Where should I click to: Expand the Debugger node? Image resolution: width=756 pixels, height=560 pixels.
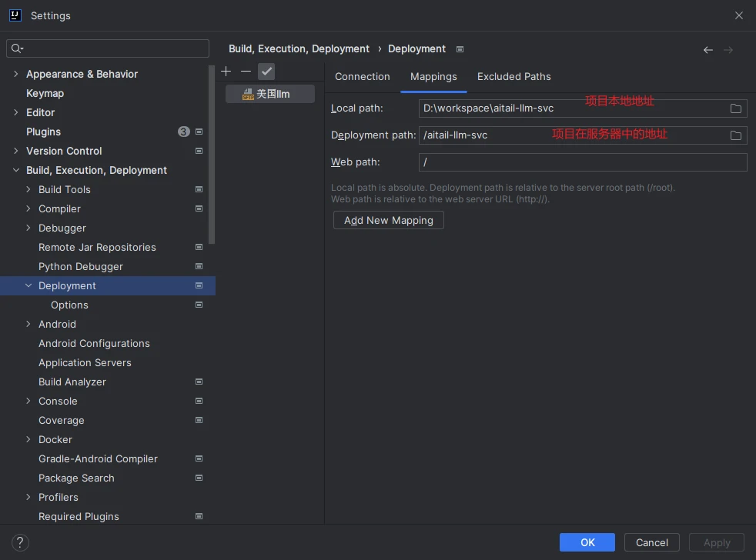pos(28,228)
